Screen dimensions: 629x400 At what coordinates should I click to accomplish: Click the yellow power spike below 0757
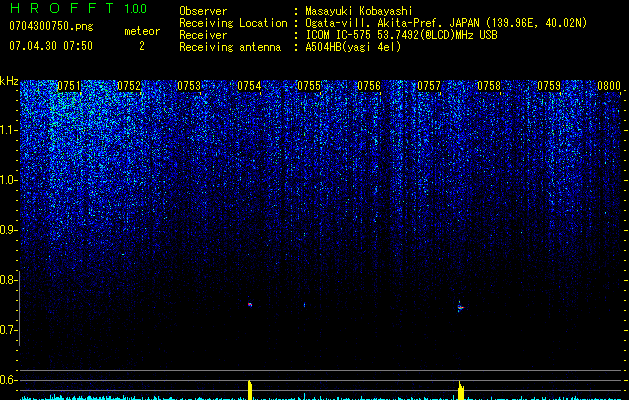[x=461, y=390]
